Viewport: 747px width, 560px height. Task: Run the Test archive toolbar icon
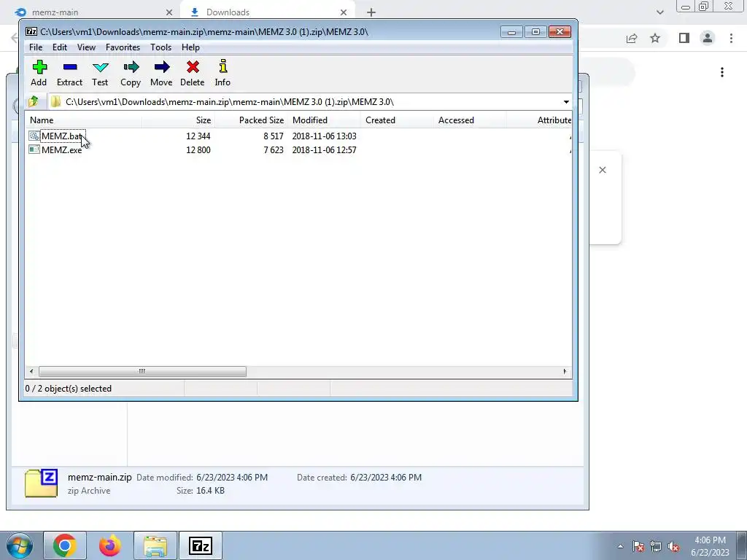[100, 67]
